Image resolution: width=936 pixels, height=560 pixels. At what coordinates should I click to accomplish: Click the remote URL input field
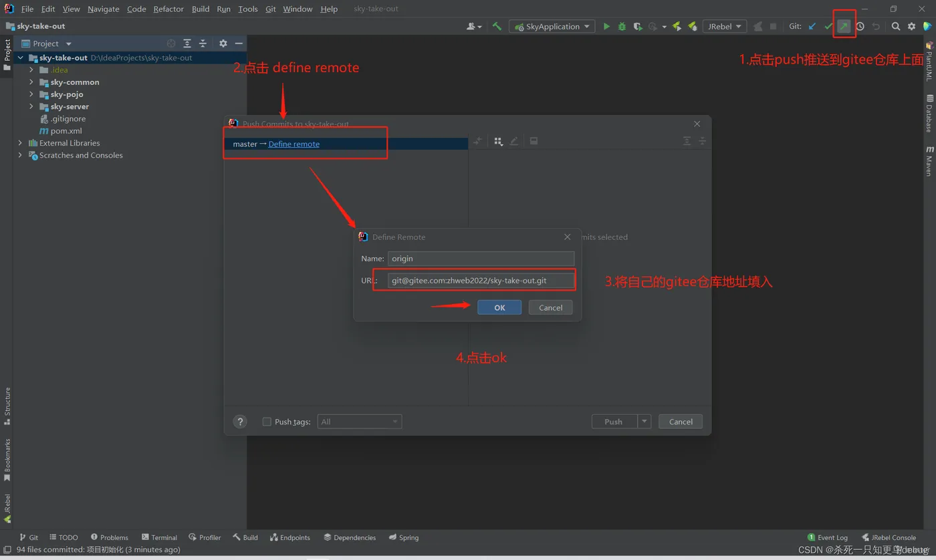tap(481, 280)
